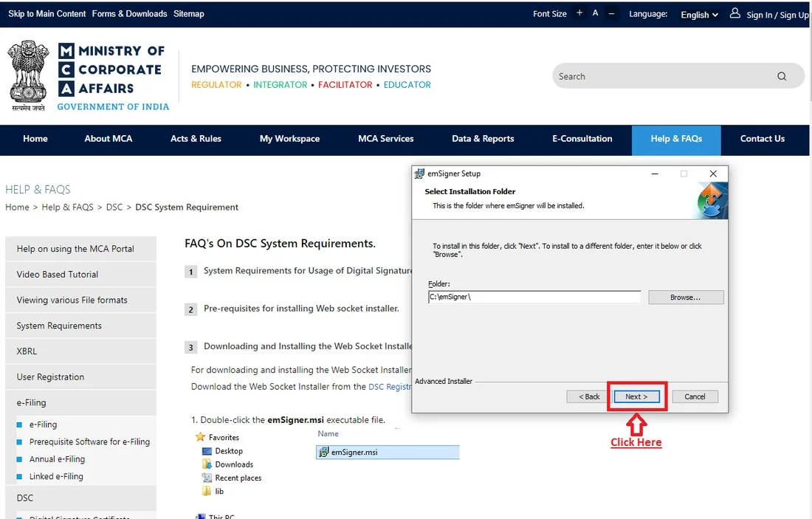Reset font size with the A icon
The width and height of the screenshot is (812, 519).
(595, 13)
